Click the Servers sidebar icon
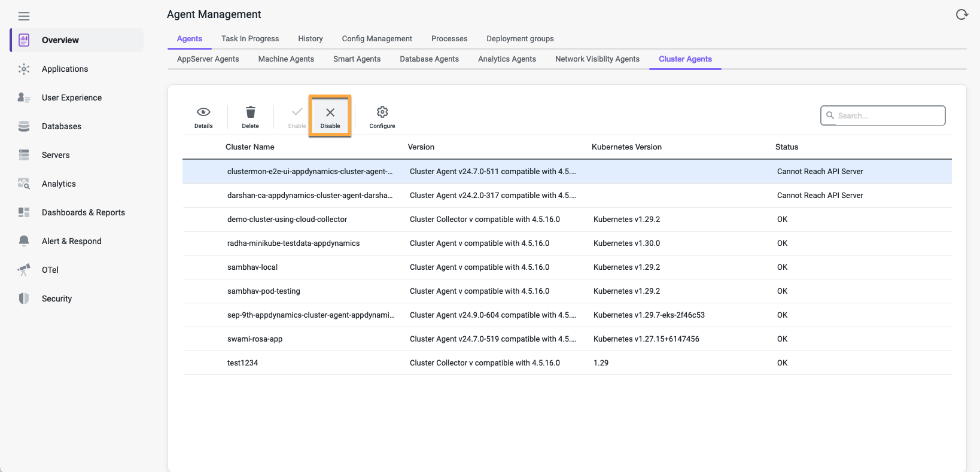 point(24,155)
